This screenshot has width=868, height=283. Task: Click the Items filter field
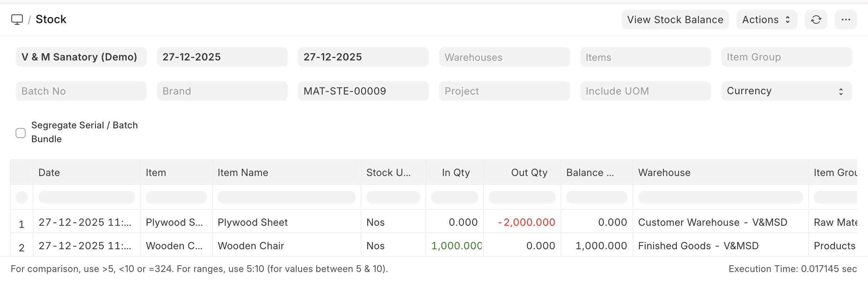click(645, 57)
